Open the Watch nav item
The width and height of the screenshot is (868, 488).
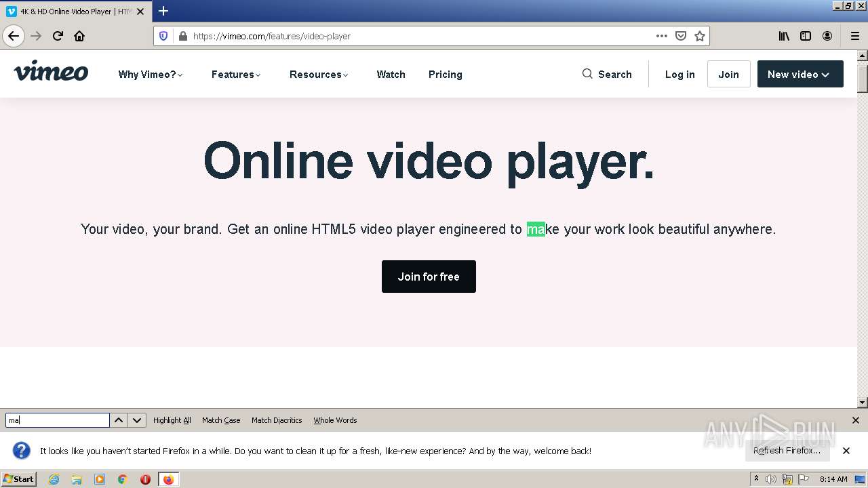click(391, 75)
